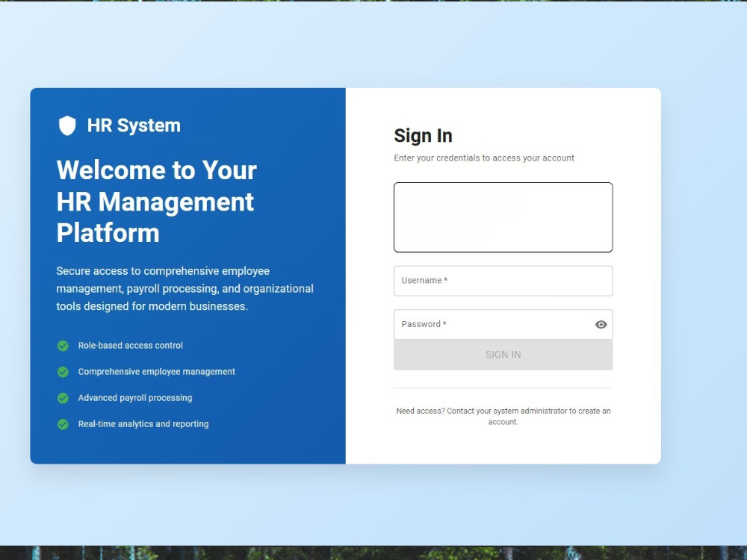Click the "Real-time analytics and reporting" text
This screenshot has height=560, width=747.
[x=143, y=424]
